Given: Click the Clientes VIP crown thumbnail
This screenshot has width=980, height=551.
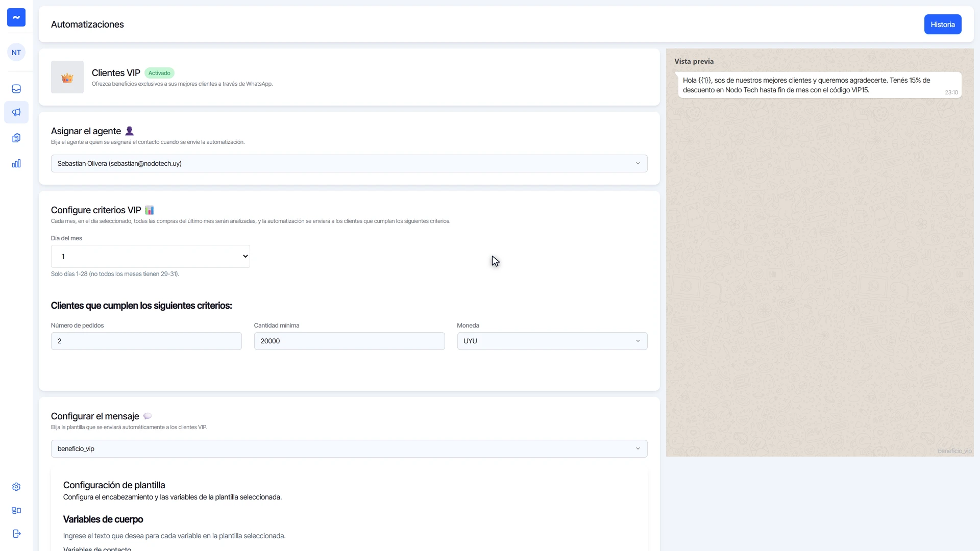Looking at the screenshot, I should (x=67, y=77).
